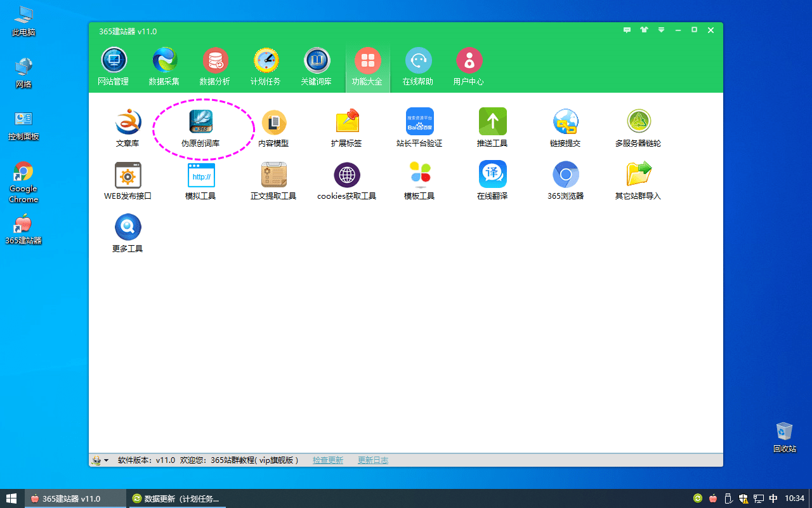812x508 pixels.
Task: Click the 10:34 taskbar clock
Action: (x=794, y=498)
